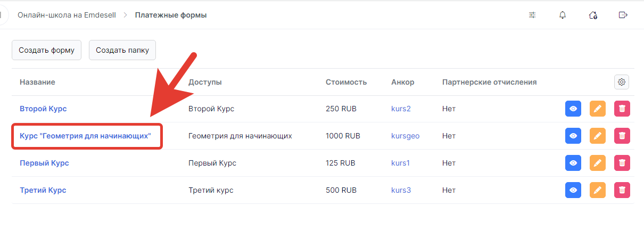
Task: Edit the Второй Курс form with pencil
Action: coord(598,109)
